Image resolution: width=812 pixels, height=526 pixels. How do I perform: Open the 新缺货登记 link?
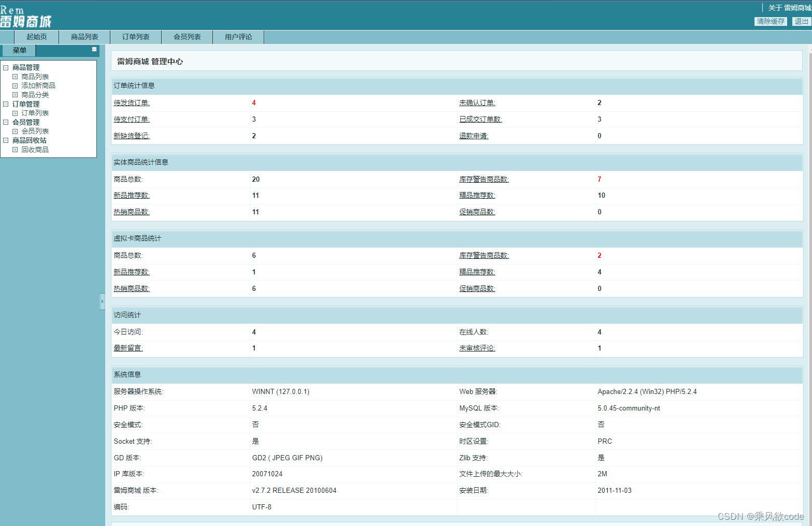pos(132,136)
